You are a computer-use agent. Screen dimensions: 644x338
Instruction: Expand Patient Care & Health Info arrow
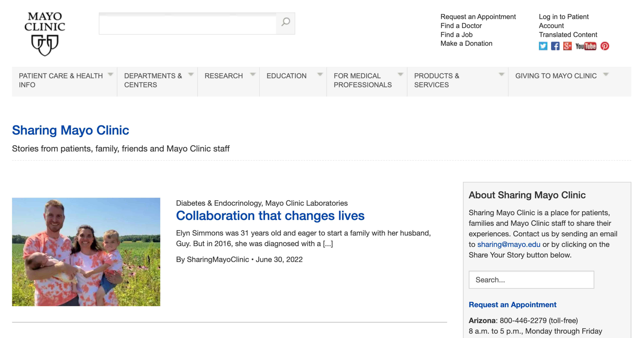pyautogui.click(x=110, y=74)
